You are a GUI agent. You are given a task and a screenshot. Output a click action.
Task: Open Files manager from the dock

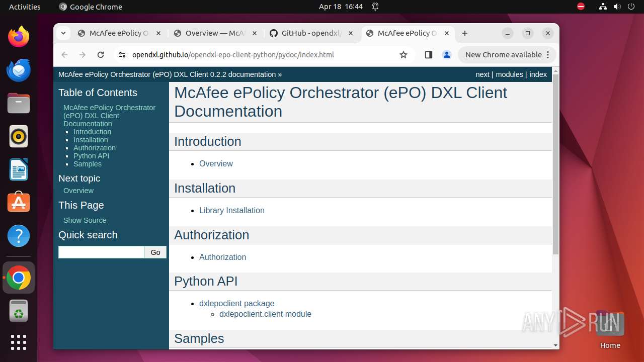point(19,103)
